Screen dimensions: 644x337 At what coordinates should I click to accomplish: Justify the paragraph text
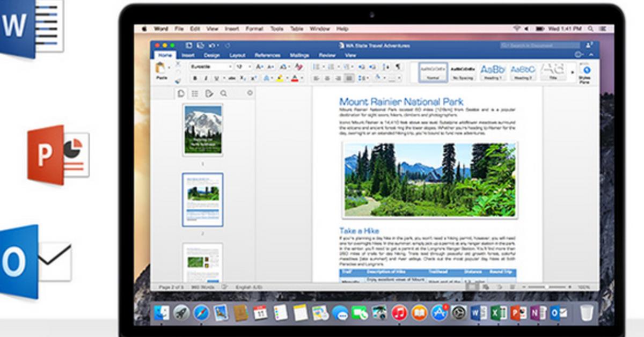[349, 78]
